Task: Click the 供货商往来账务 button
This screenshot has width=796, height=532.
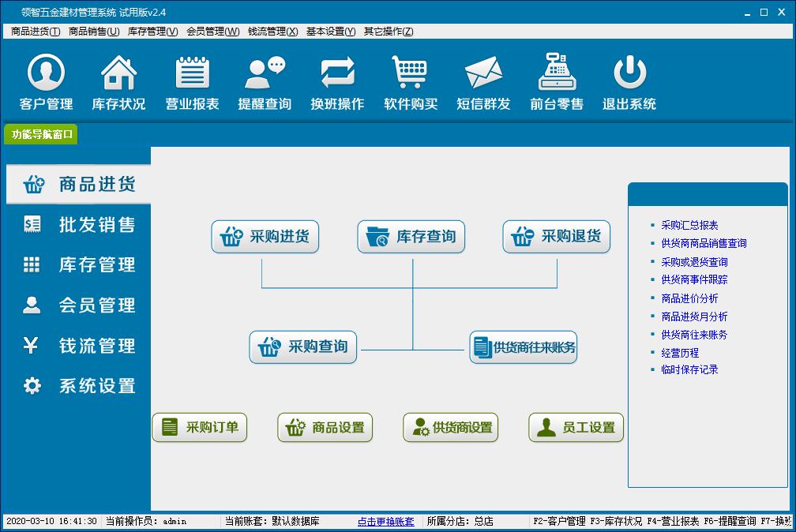Action: point(524,347)
